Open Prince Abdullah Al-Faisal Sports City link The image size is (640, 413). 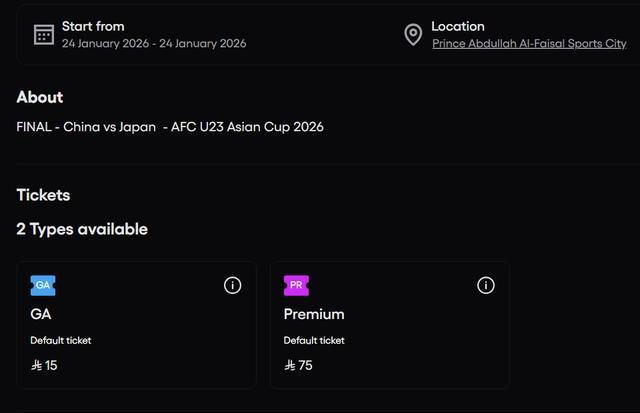529,44
